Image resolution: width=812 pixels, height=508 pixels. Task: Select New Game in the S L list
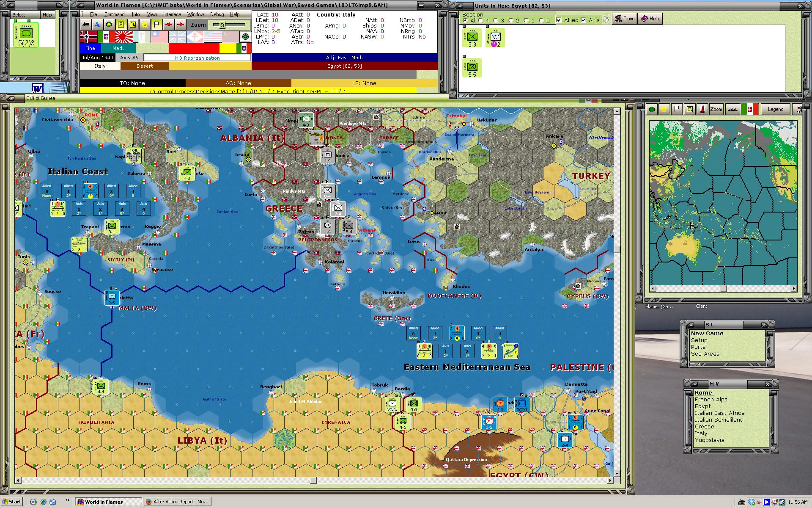[707, 334]
